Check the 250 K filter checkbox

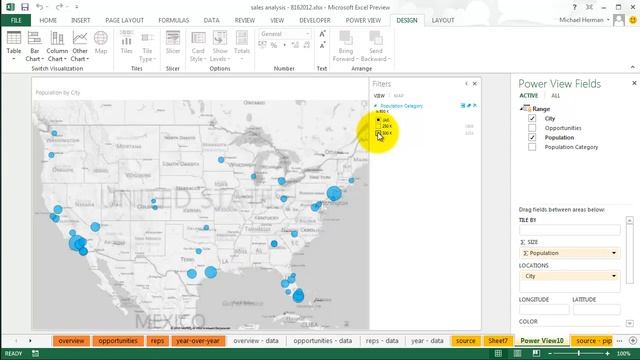coord(378,127)
